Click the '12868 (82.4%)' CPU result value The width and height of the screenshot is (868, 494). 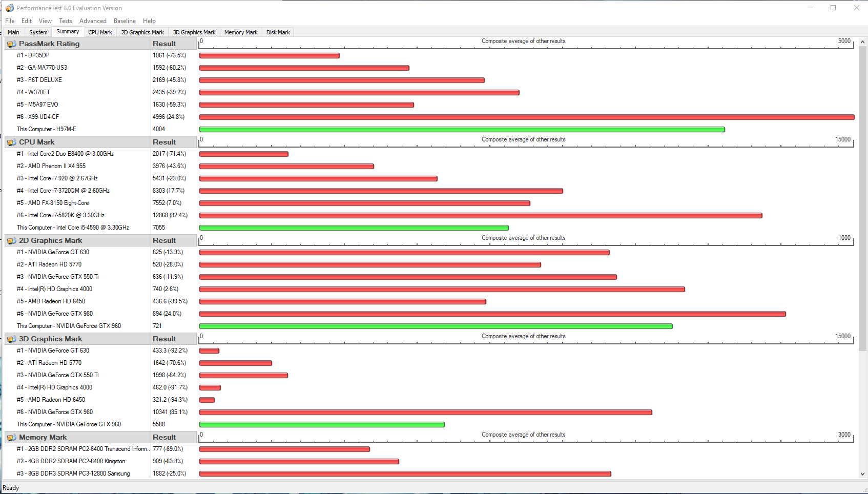(x=170, y=215)
